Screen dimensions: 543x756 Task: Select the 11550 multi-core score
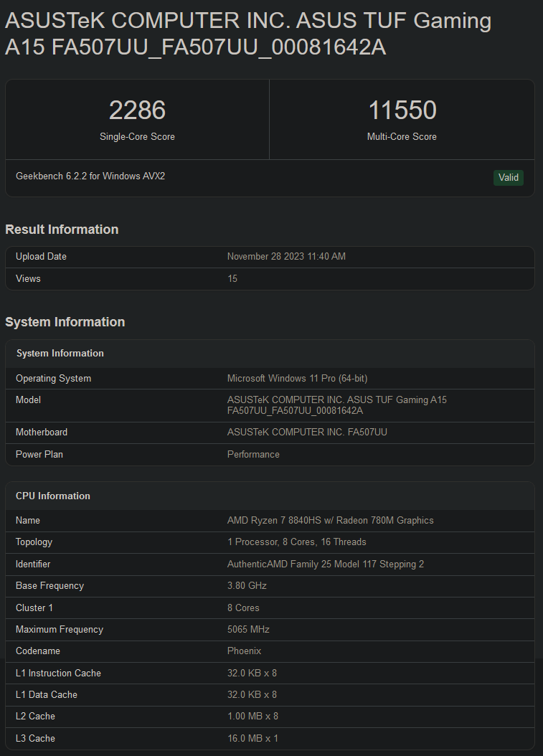point(402,110)
